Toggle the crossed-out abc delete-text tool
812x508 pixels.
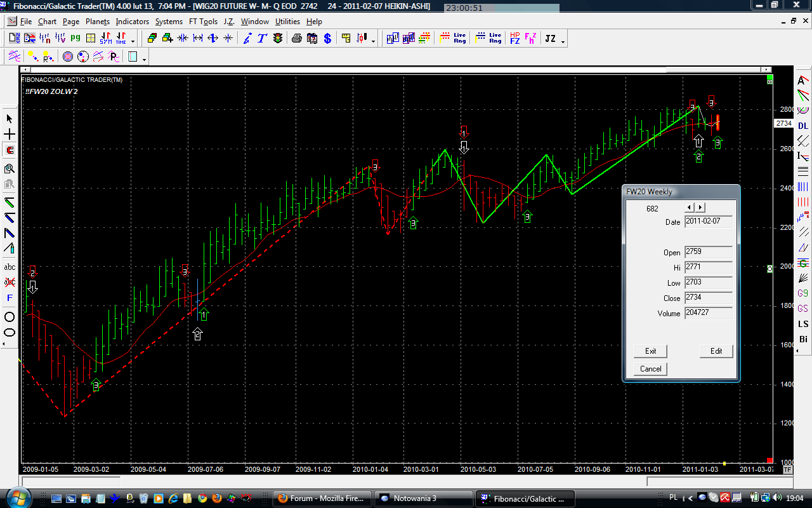pyautogui.click(x=10, y=282)
